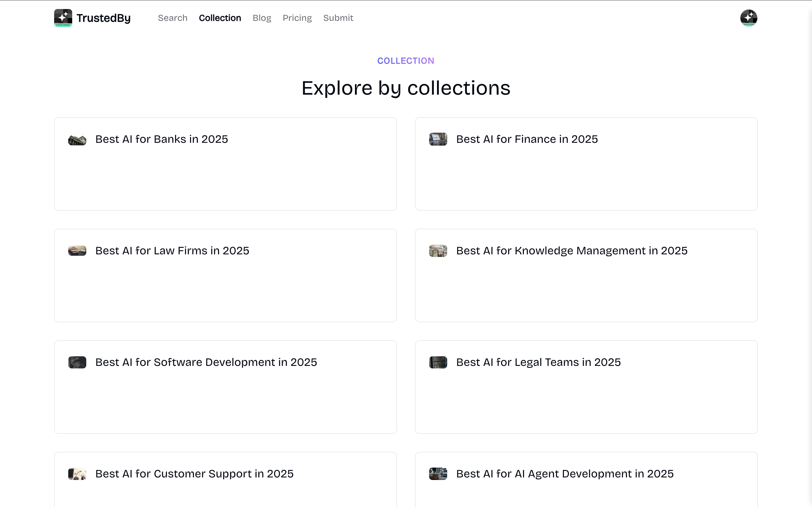
Task: Go to the Search nav item
Action: 173,18
